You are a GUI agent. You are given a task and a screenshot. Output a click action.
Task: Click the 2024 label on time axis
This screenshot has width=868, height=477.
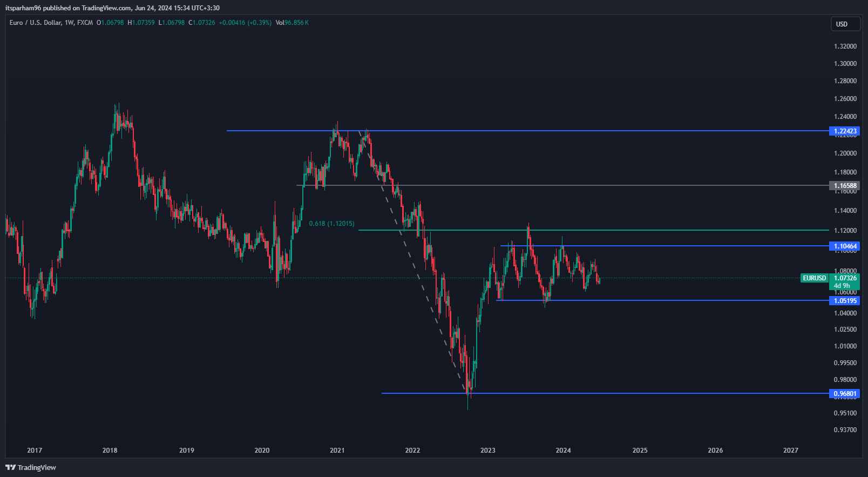tap(563, 451)
